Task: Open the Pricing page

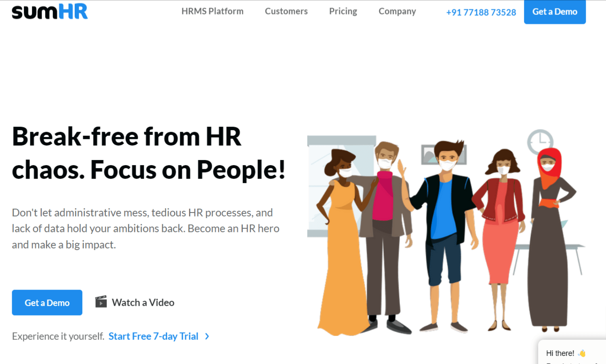Action: [343, 11]
